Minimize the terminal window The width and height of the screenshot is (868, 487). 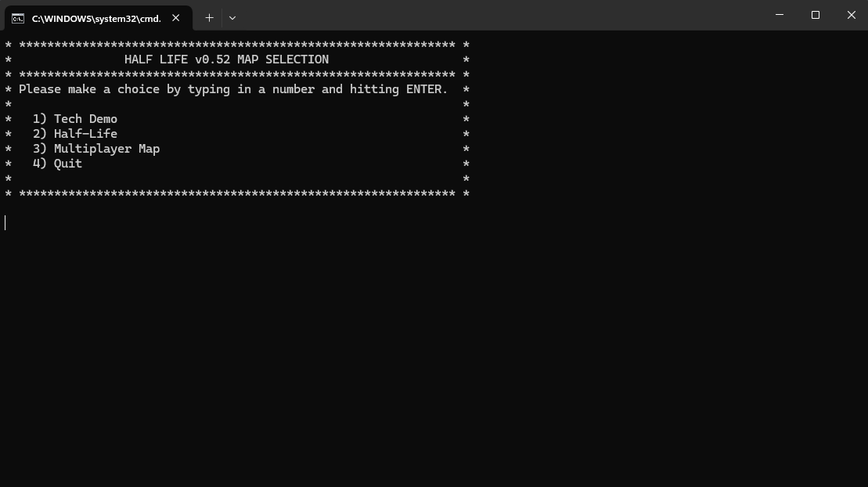coord(780,15)
